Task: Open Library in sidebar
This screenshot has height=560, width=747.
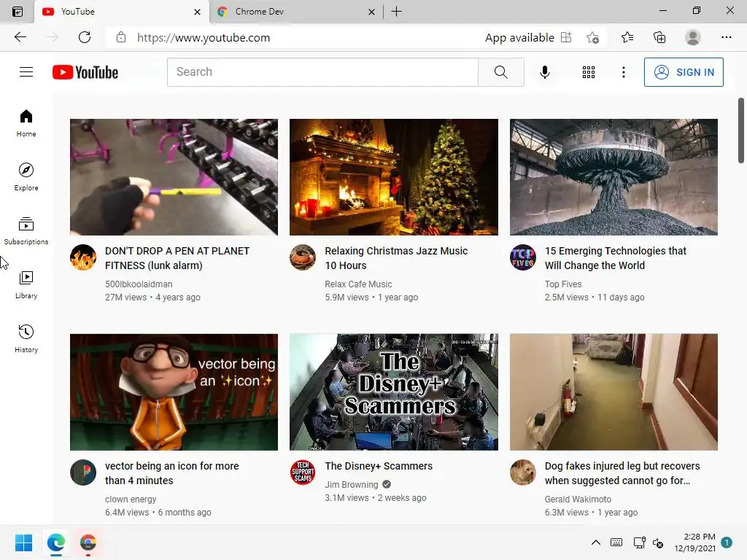Action: 26,284
